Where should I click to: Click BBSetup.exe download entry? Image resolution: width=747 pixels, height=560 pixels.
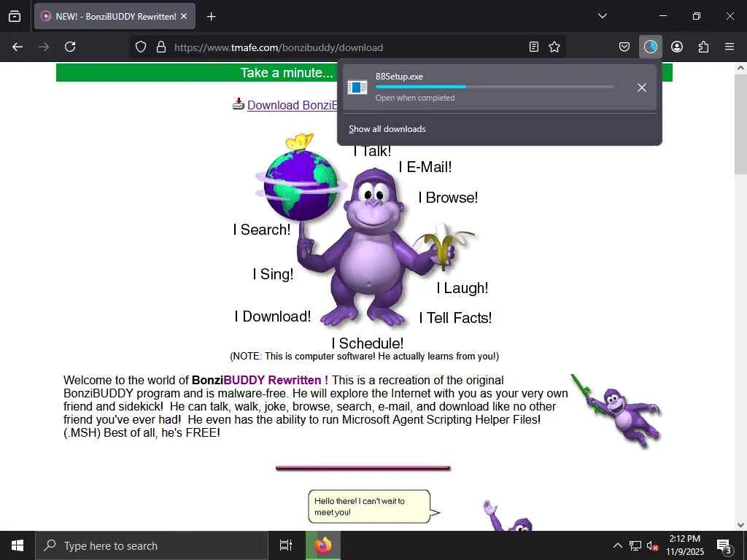point(499,87)
